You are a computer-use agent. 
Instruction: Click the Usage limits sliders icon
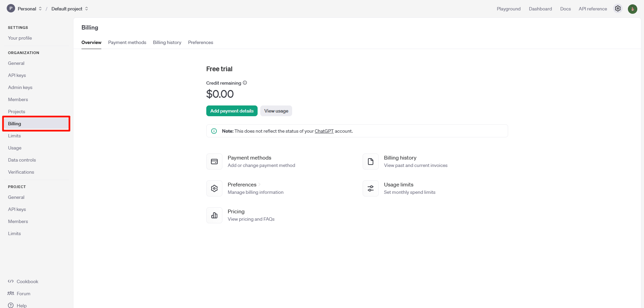pyautogui.click(x=371, y=188)
